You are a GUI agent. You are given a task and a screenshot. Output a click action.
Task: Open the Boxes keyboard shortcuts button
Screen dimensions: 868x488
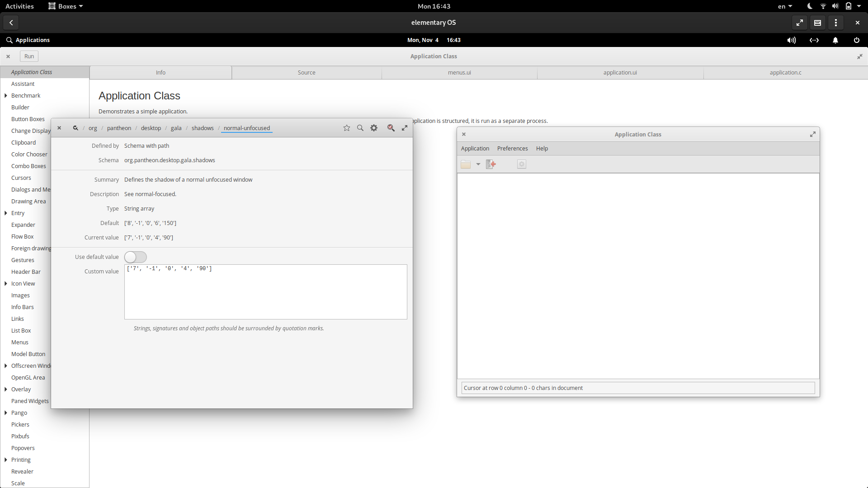tap(818, 23)
